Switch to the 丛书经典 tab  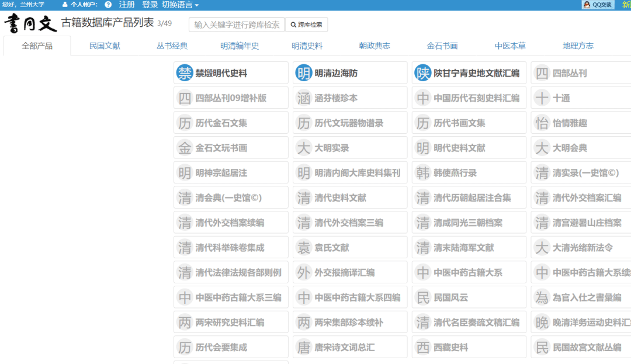click(x=172, y=46)
